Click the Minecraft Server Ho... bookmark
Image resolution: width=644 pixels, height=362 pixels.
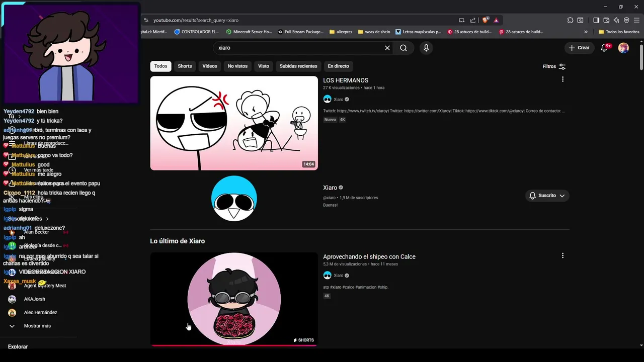tap(249, 32)
